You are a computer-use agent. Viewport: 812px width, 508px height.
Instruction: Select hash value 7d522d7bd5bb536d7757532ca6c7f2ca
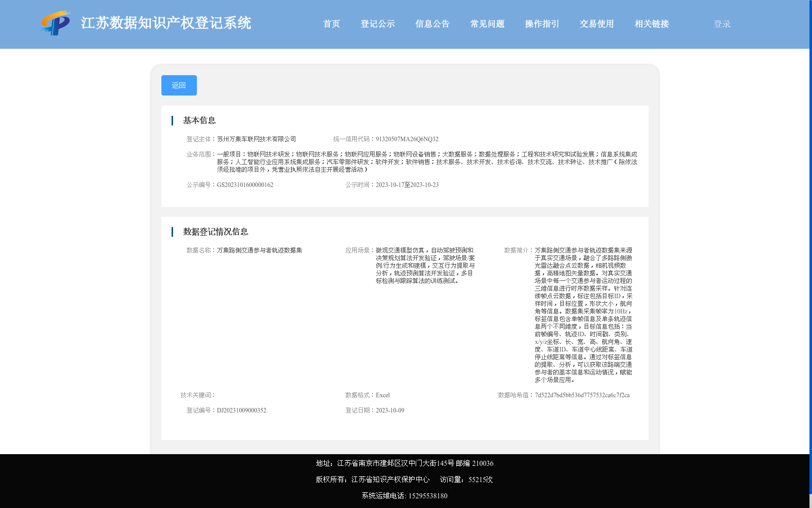582,395
